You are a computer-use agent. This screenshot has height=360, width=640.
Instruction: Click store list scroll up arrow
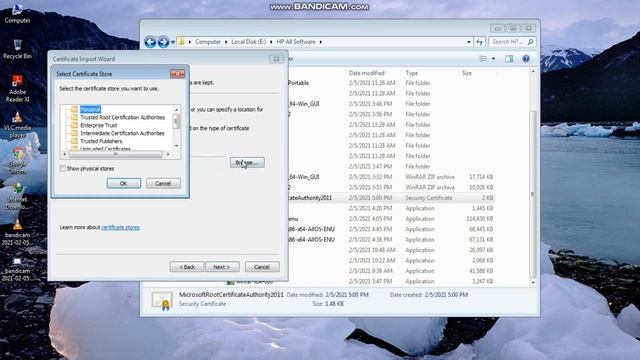click(x=176, y=109)
